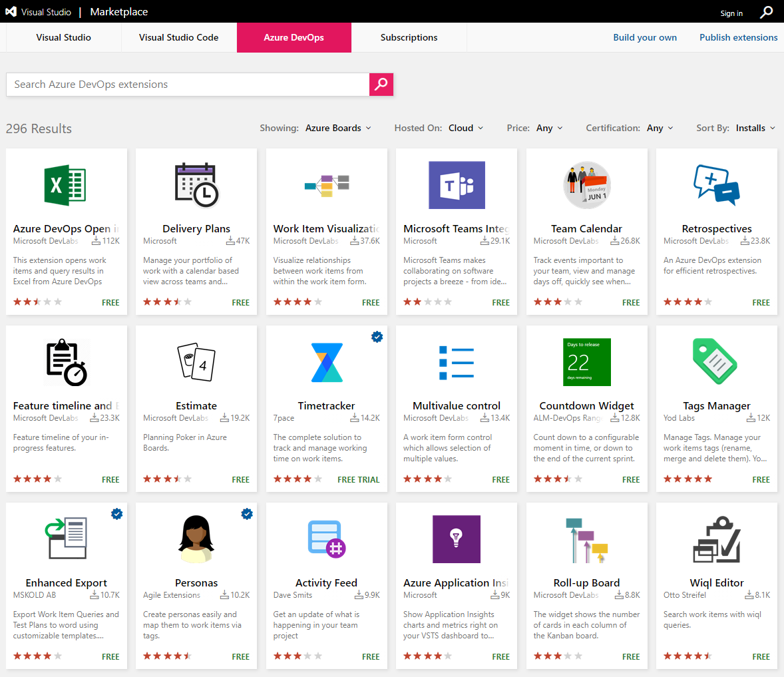This screenshot has width=784, height=677.
Task: Open the Estimate poker cards icon
Action: (x=196, y=362)
